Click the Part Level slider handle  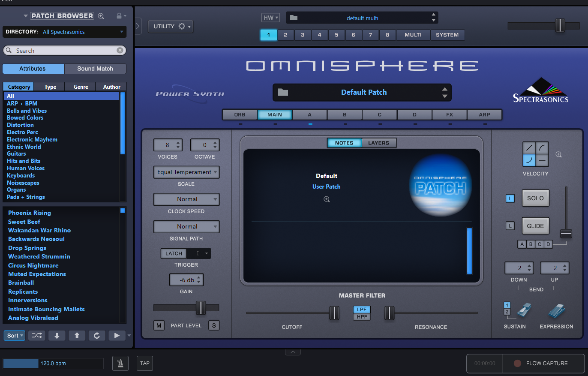[x=201, y=308]
